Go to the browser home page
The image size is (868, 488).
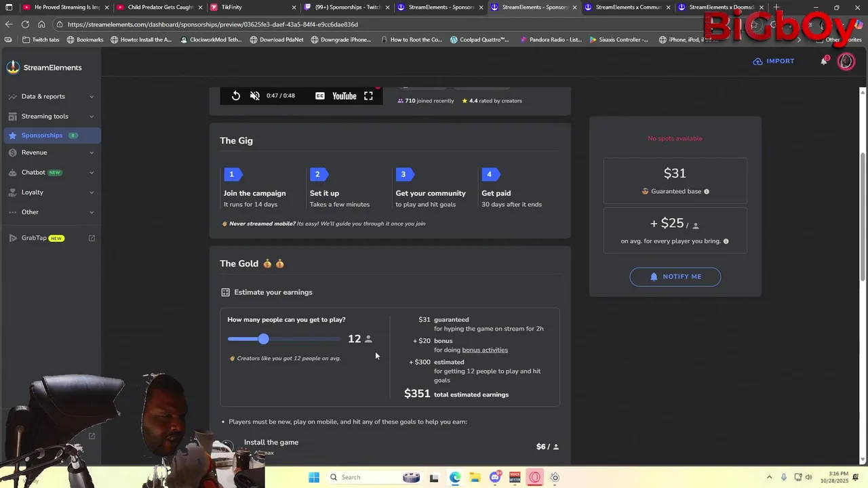click(x=41, y=24)
